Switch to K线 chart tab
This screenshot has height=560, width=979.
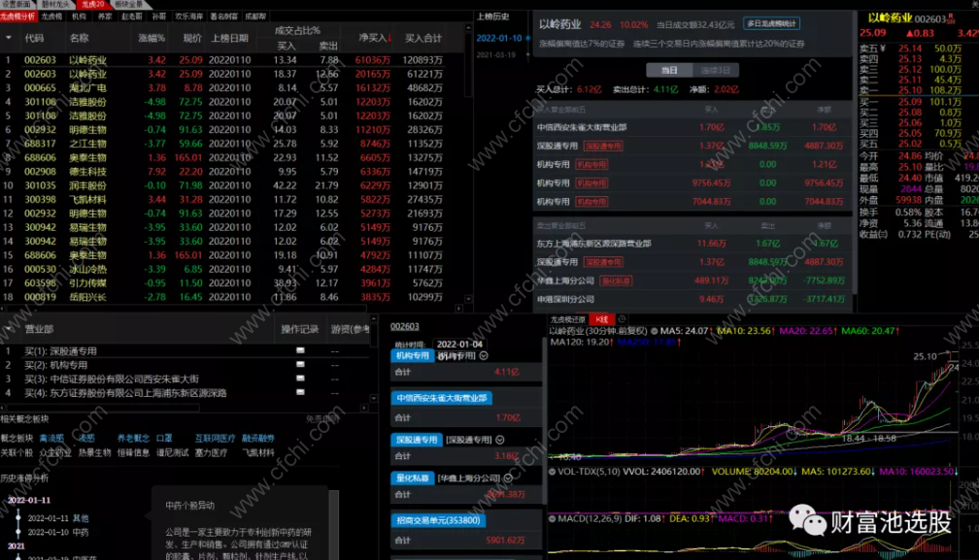click(x=602, y=319)
